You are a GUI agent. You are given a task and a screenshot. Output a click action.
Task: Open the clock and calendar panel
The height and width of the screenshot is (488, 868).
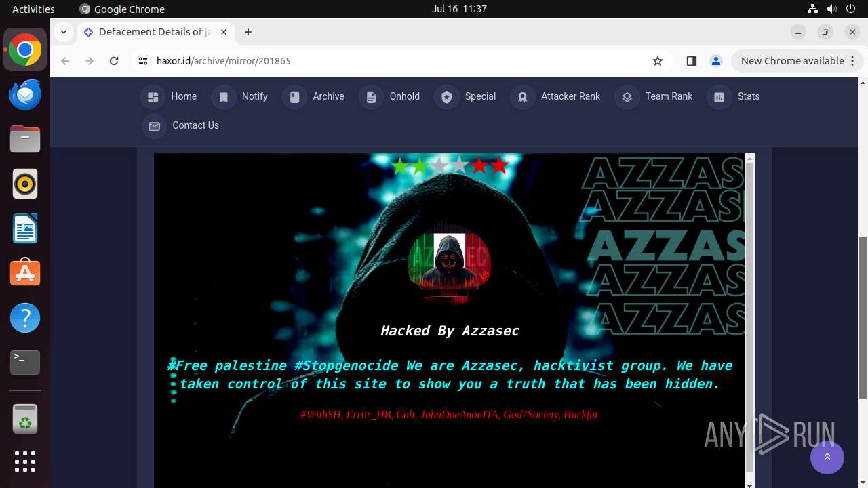(x=459, y=9)
